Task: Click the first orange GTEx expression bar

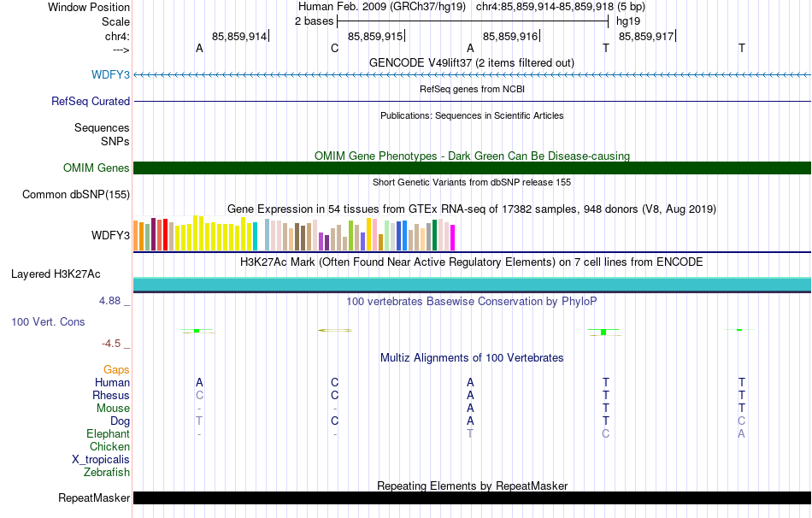Action: [x=136, y=236]
